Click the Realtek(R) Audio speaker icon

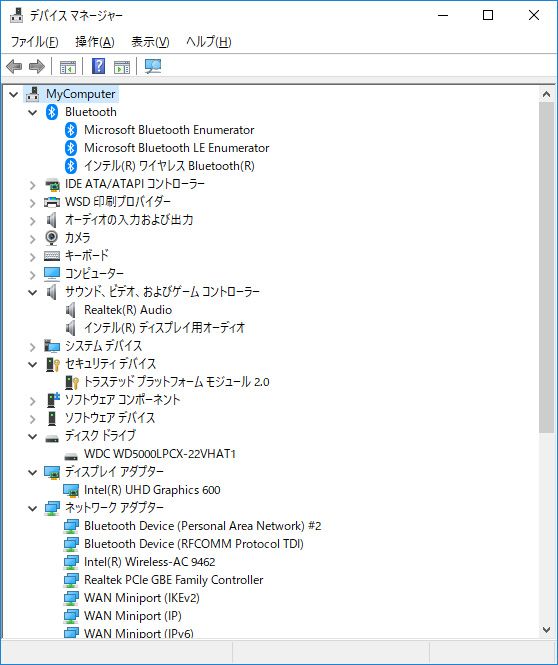click(x=71, y=310)
